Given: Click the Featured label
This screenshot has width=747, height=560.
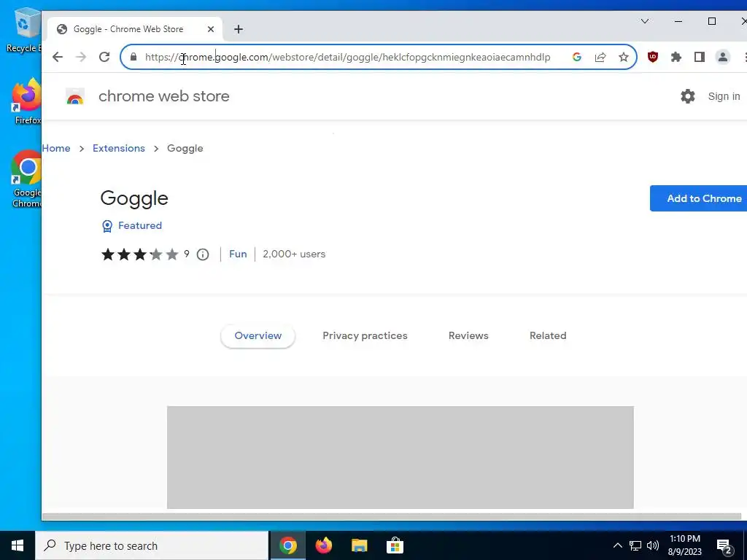Looking at the screenshot, I should point(140,225).
